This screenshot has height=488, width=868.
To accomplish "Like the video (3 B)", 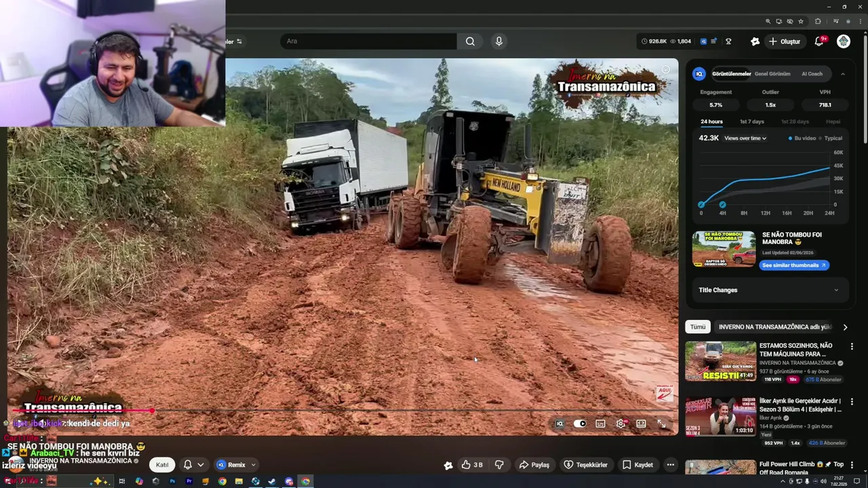I will click(472, 465).
